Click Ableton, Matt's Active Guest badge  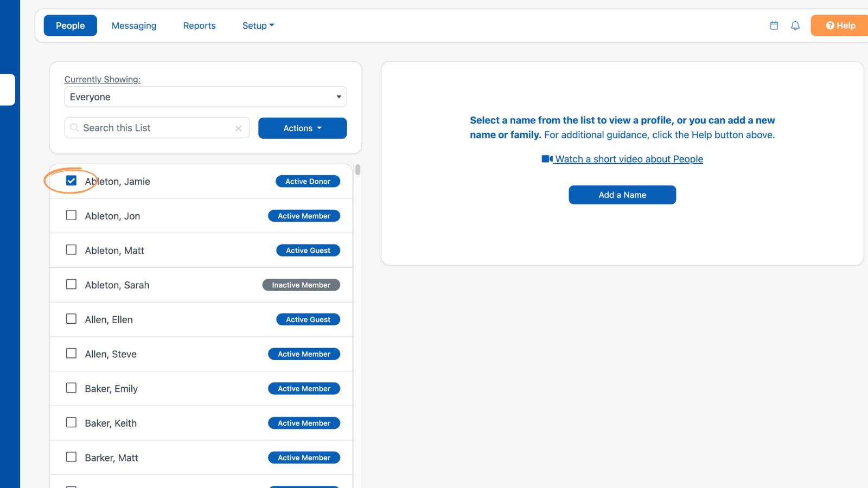point(308,251)
